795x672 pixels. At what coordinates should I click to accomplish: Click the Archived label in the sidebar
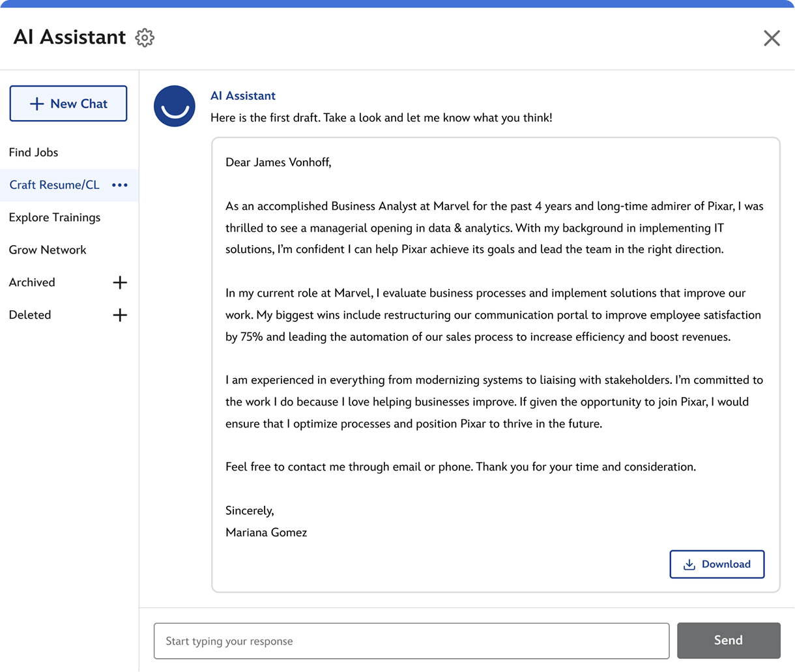(32, 282)
